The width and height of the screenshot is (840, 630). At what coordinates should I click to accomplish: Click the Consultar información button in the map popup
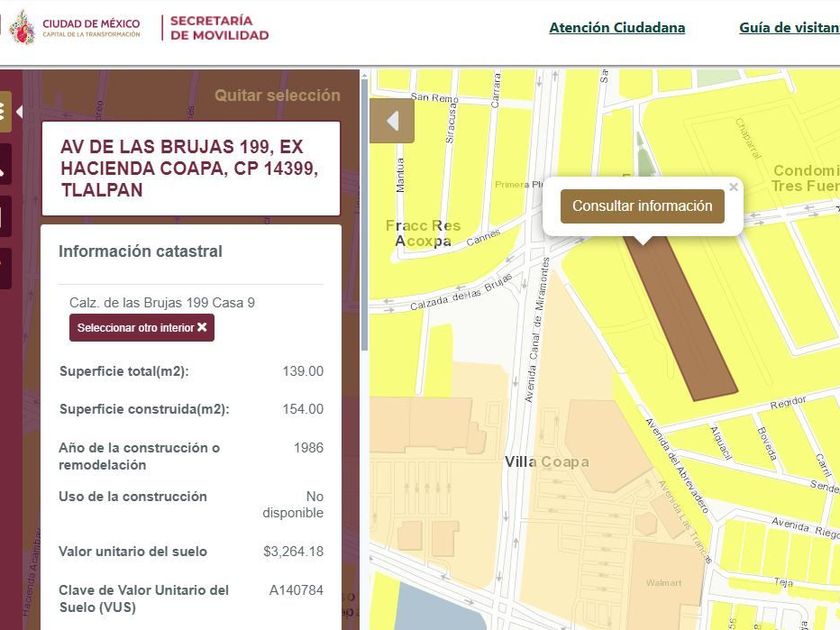click(x=642, y=206)
